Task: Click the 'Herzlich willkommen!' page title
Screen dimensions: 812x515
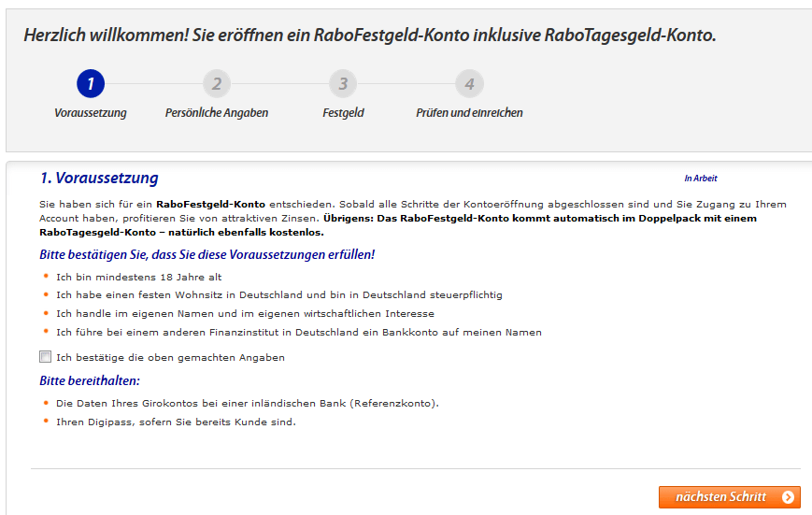Action: (x=370, y=36)
